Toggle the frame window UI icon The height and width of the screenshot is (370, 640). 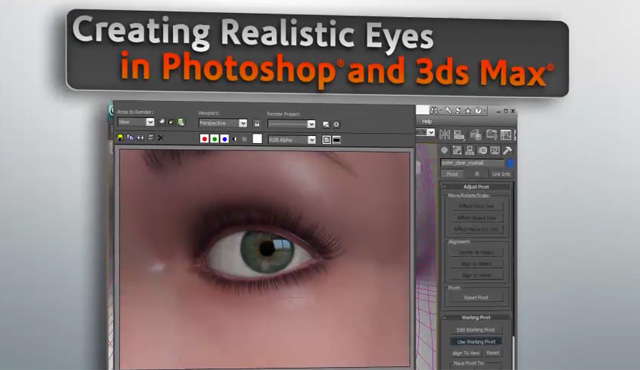click(x=336, y=140)
